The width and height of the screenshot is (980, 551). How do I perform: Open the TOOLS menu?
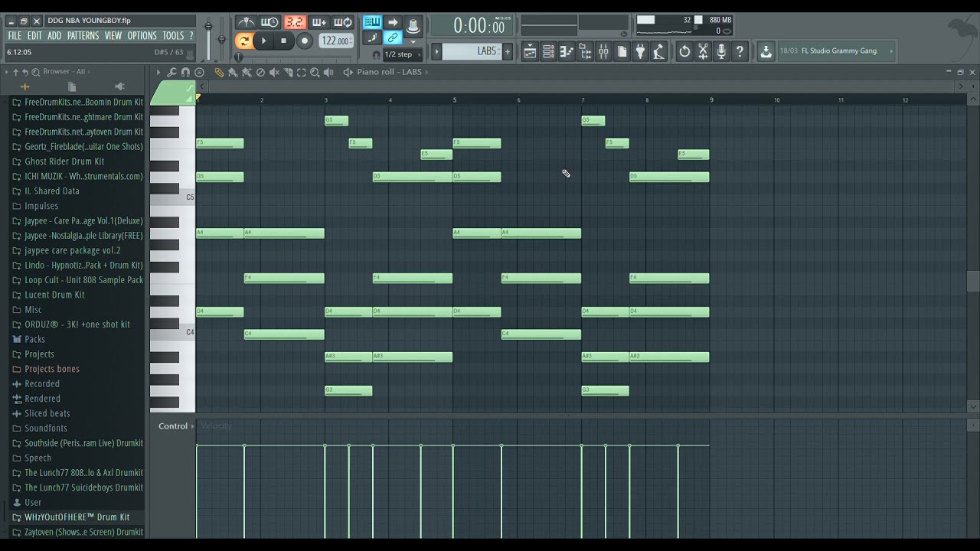[173, 35]
